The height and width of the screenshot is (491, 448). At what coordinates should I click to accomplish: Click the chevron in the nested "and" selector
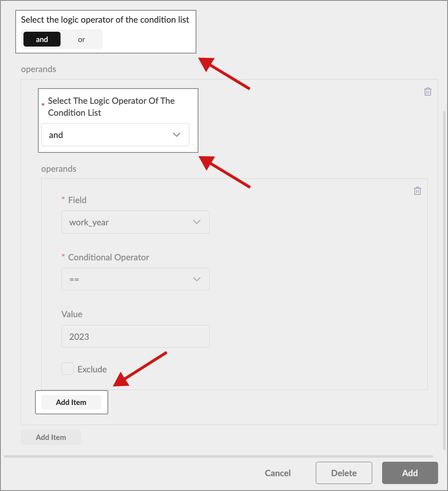pyautogui.click(x=177, y=135)
